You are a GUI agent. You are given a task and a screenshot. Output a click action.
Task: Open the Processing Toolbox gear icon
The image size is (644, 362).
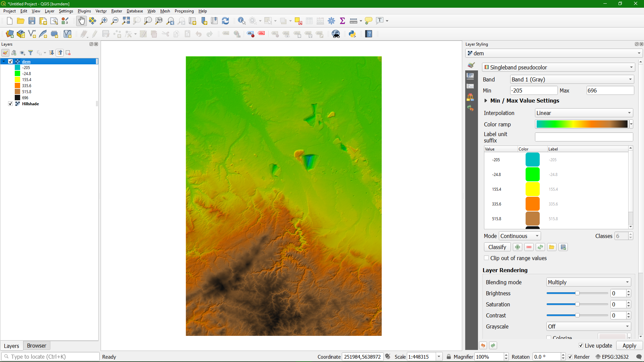pyautogui.click(x=331, y=21)
